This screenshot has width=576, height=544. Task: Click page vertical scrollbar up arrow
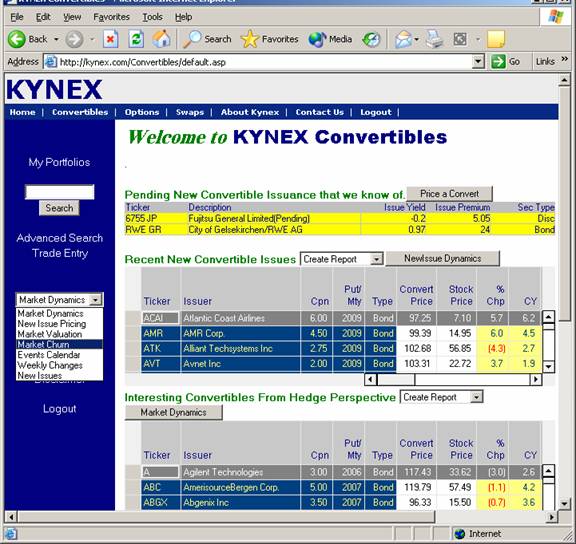coord(564,80)
